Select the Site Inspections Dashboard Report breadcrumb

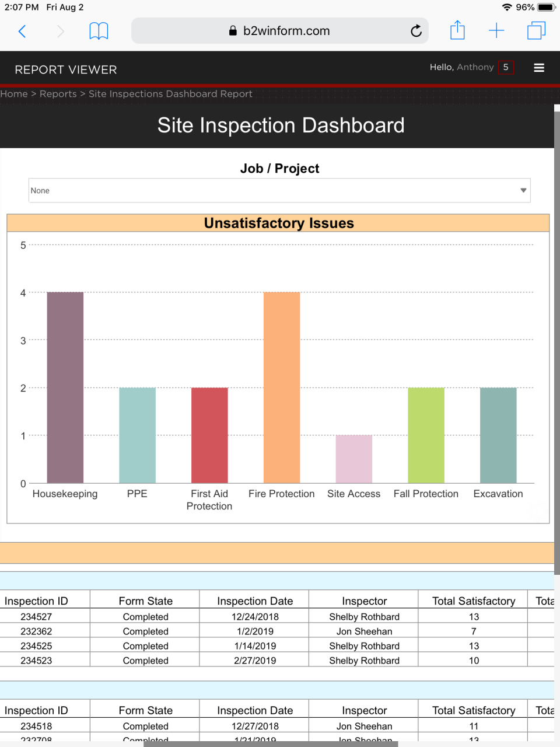170,93
